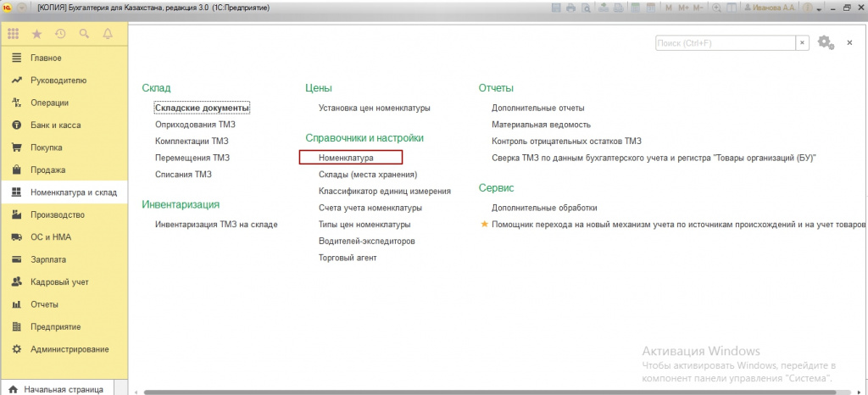Open Контроль отрицательных остатков ТМЗ link

click(x=566, y=141)
